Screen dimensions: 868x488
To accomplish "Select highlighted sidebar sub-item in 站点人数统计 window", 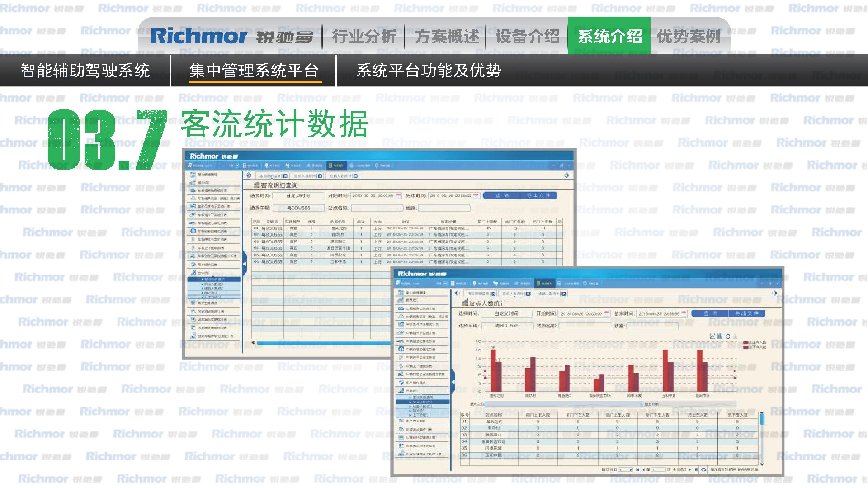I will click(x=422, y=402).
